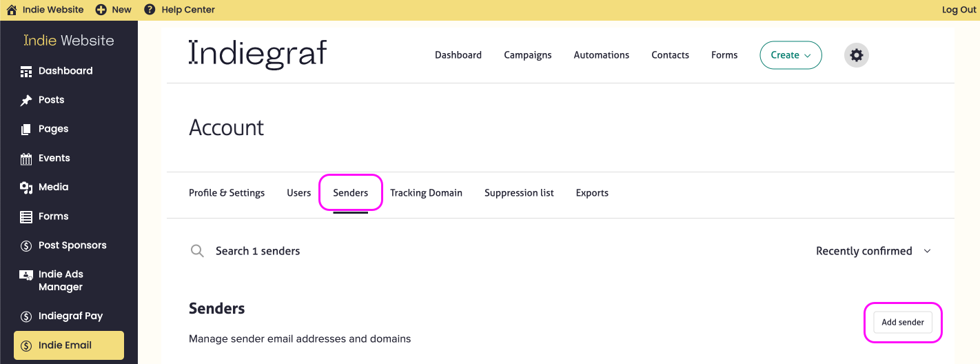Open the Recently confirmed sort dropdown
980x364 pixels.
point(872,251)
